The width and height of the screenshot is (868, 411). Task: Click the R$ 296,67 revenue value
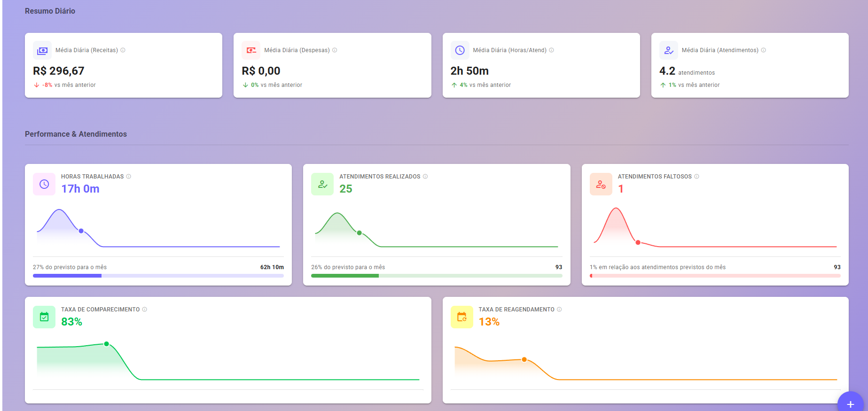coord(59,71)
